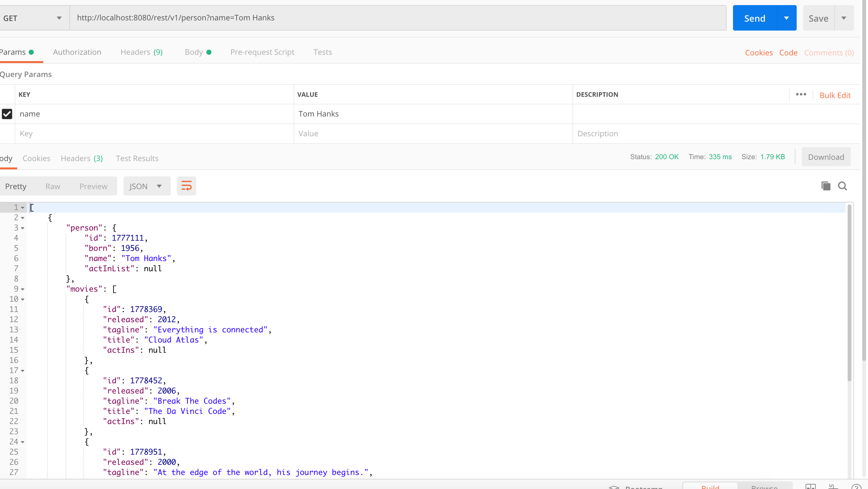Select the Raw response view
This screenshot has height=489, width=868.
tap(53, 186)
